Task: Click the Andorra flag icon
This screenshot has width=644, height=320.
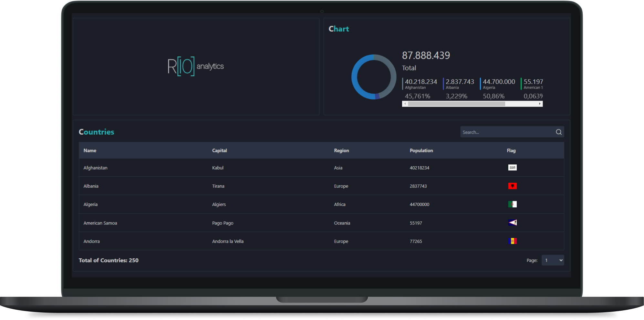Action: tap(512, 241)
